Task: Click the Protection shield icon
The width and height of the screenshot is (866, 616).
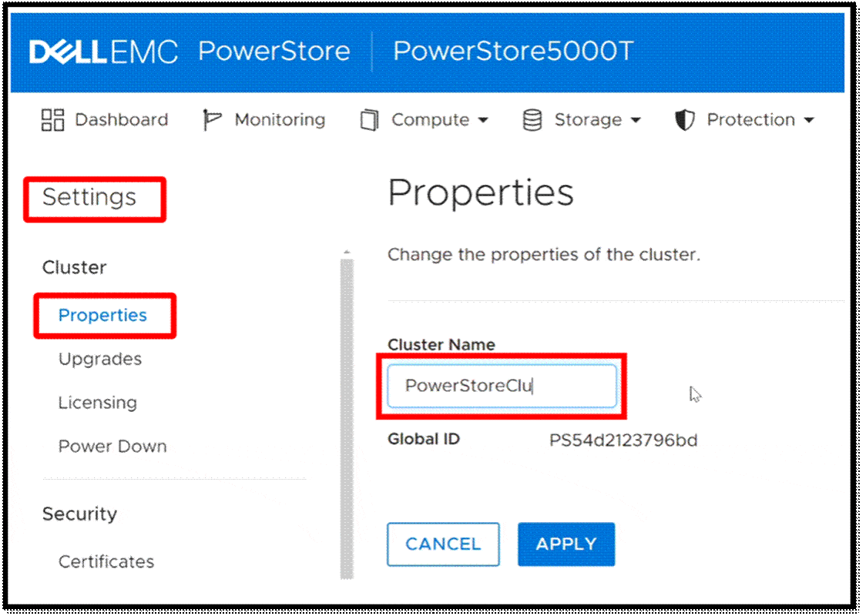Action: (685, 120)
